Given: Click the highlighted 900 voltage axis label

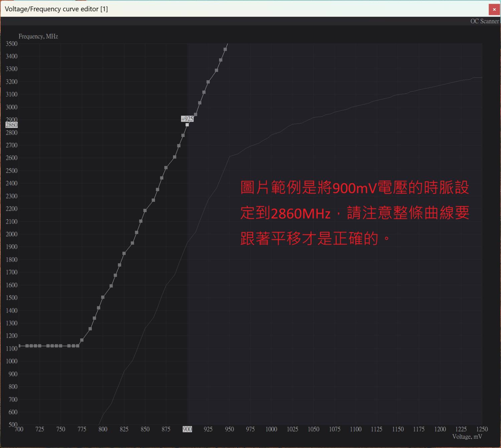Looking at the screenshot, I should coord(187,429).
